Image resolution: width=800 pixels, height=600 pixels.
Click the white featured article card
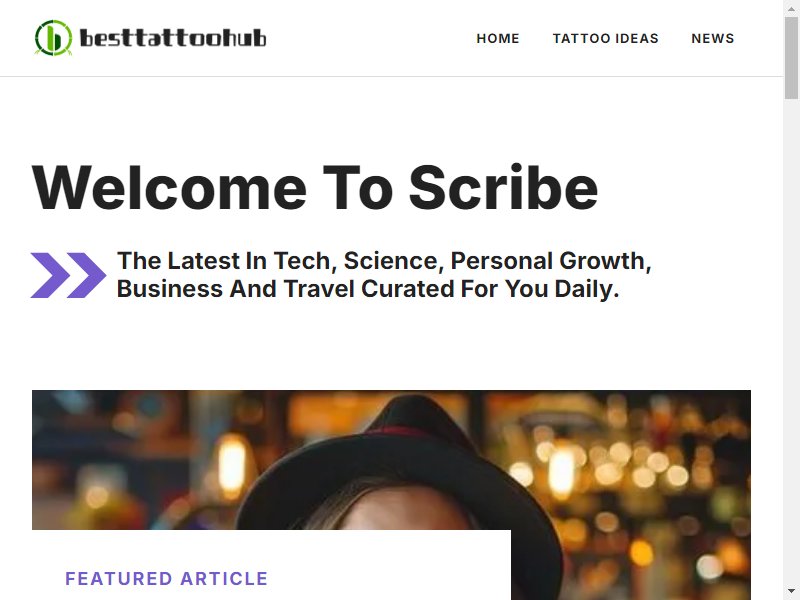(271, 565)
